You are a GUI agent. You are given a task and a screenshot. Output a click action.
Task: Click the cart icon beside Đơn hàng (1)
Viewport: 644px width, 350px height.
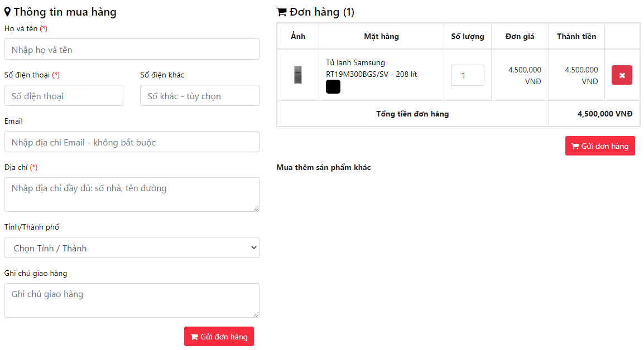coord(282,12)
